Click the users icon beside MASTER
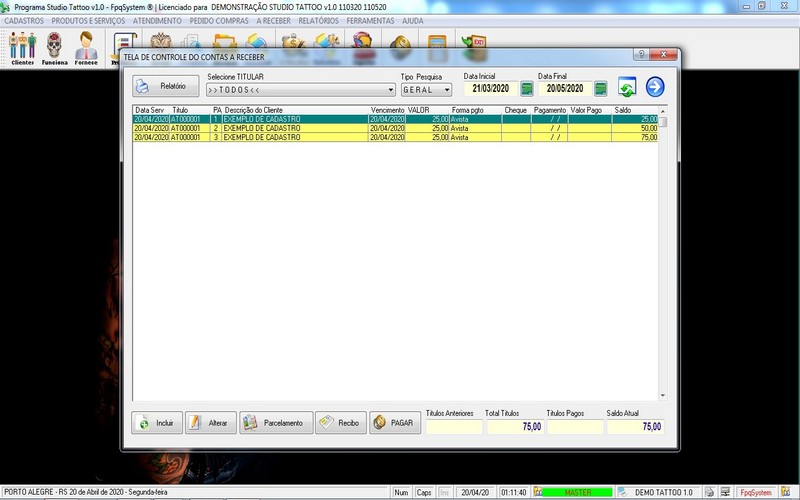 (537, 492)
